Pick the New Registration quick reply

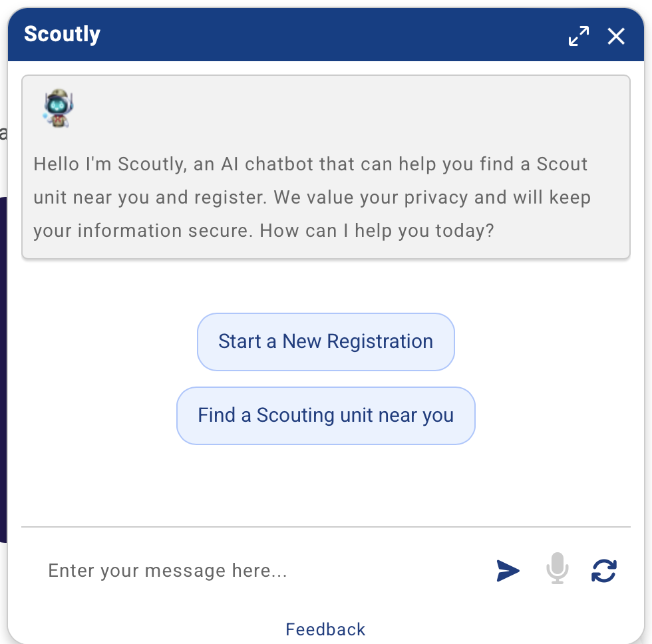325,342
